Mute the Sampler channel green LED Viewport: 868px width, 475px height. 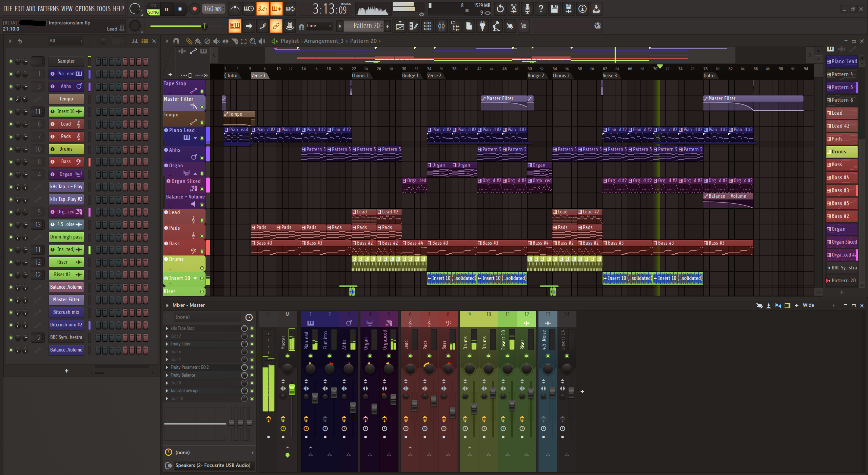pos(11,61)
